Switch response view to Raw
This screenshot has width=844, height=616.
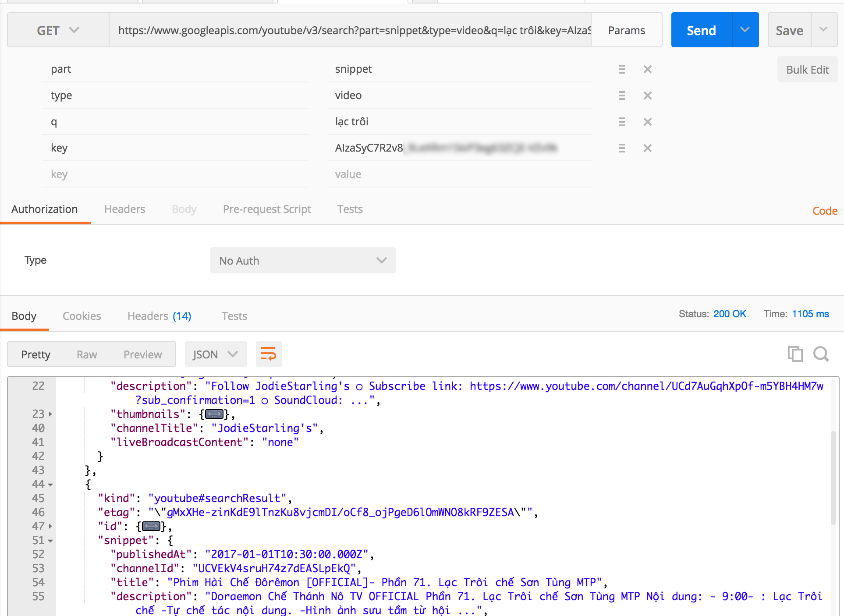click(87, 354)
